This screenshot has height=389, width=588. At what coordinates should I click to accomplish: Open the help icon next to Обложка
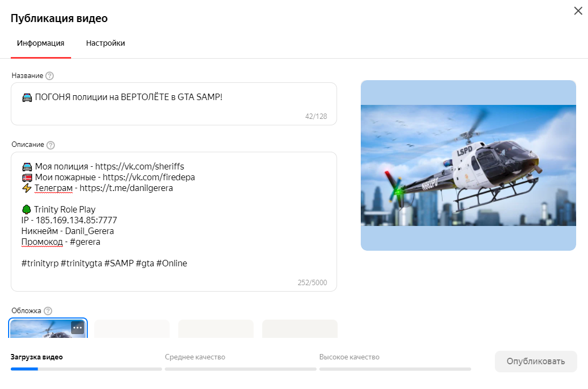(48, 311)
